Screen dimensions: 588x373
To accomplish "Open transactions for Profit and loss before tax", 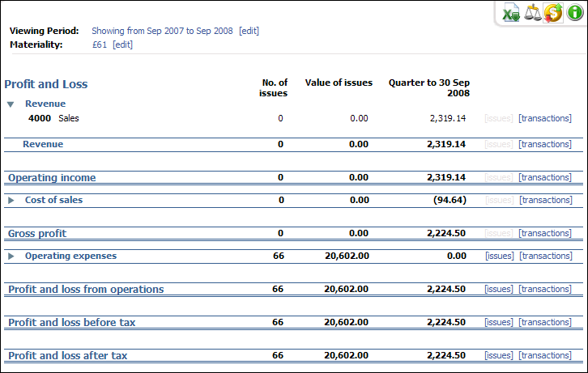I will click(x=544, y=322).
